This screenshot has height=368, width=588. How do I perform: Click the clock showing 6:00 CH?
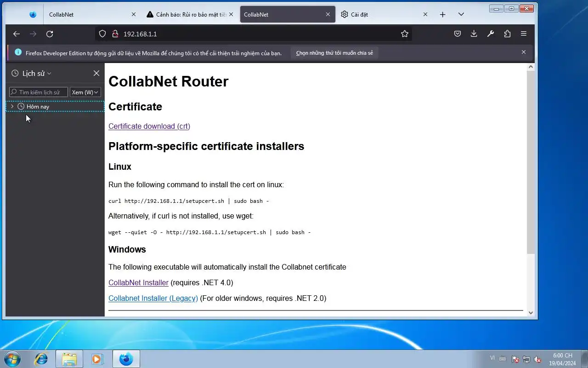(x=562, y=359)
